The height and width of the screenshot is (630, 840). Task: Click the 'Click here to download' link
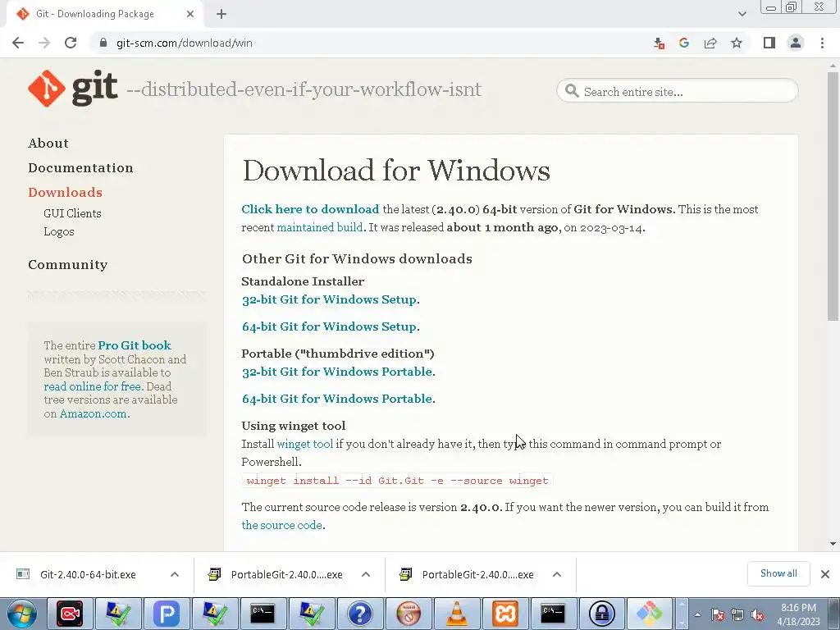(x=310, y=209)
